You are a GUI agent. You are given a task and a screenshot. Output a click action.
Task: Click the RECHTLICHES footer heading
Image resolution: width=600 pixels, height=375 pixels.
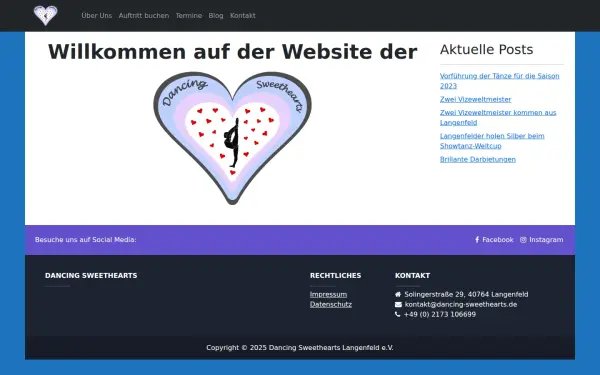(x=335, y=276)
